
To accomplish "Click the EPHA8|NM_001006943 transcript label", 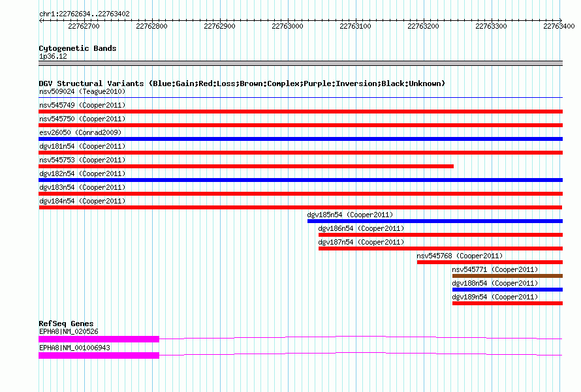I will click(x=74, y=348).
